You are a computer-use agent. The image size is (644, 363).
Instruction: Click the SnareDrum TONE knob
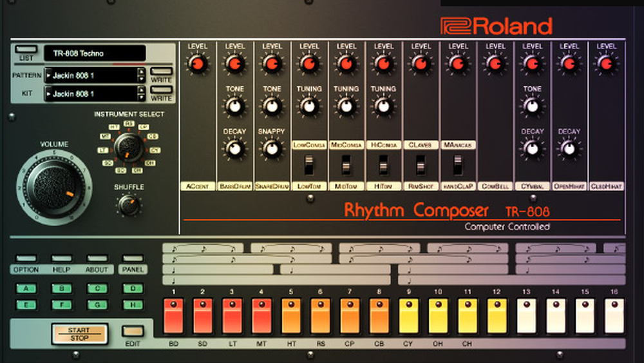[272, 106]
